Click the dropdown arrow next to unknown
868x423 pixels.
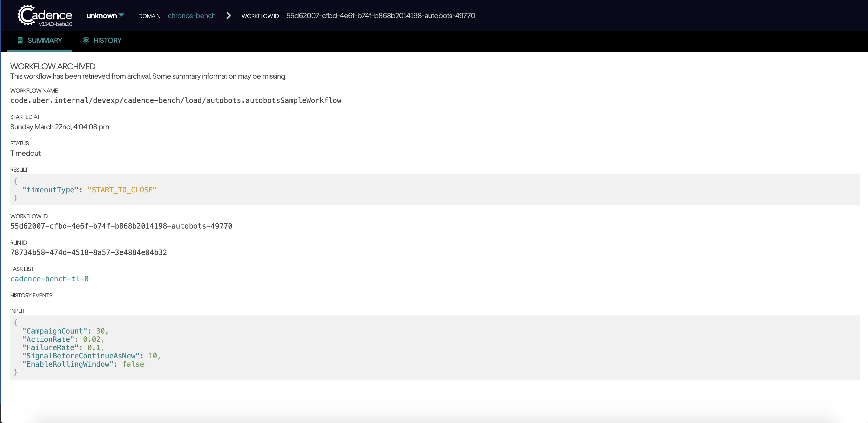click(122, 15)
